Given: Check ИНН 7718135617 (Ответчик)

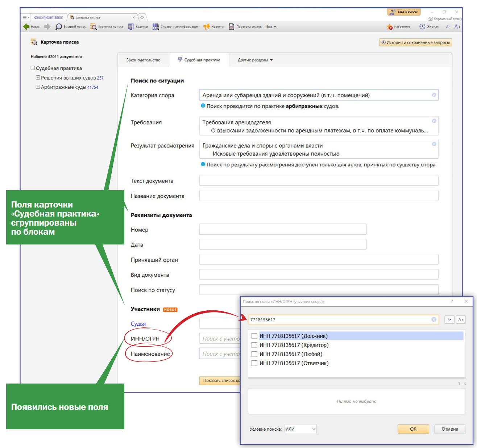Looking at the screenshot, I should 254,363.
